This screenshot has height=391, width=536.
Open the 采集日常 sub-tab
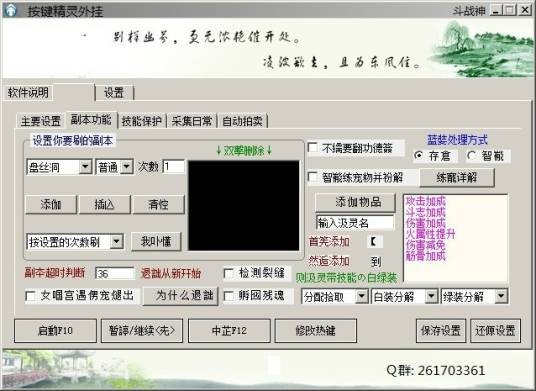(192, 121)
